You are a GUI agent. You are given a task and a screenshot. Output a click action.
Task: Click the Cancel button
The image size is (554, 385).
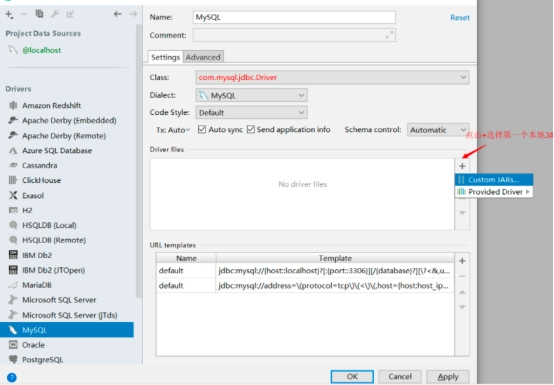coord(400,377)
